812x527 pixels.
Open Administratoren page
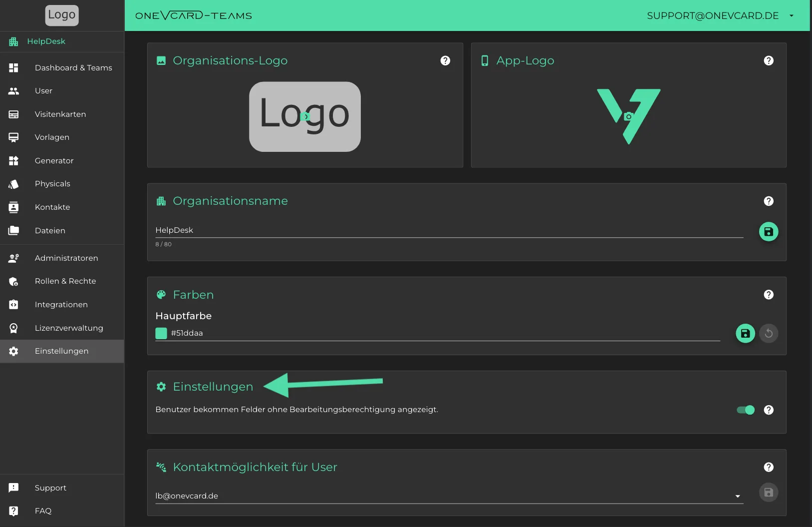pyautogui.click(x=62, y=258)
